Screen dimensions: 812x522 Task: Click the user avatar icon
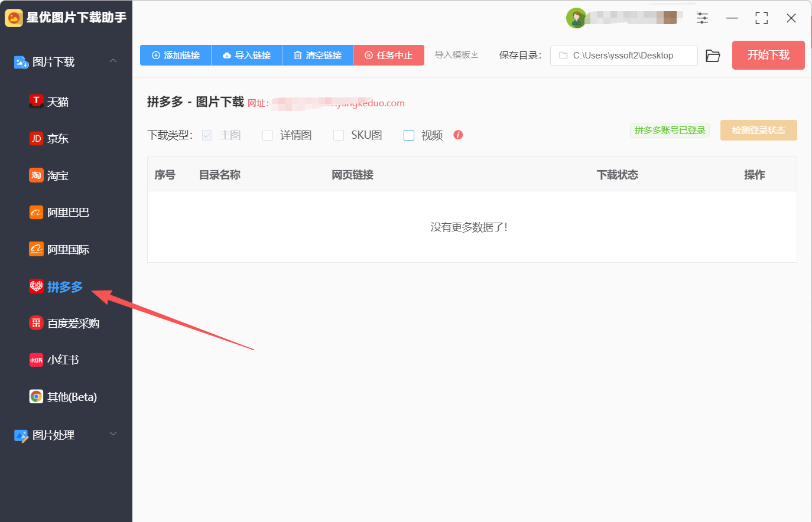tap(576, 18)
